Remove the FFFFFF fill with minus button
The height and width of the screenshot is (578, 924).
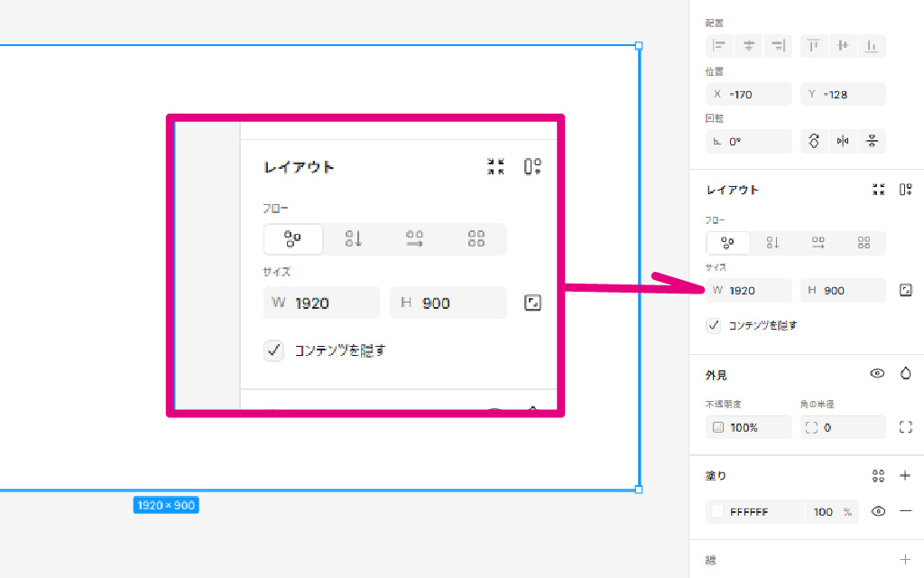[906, 511]
